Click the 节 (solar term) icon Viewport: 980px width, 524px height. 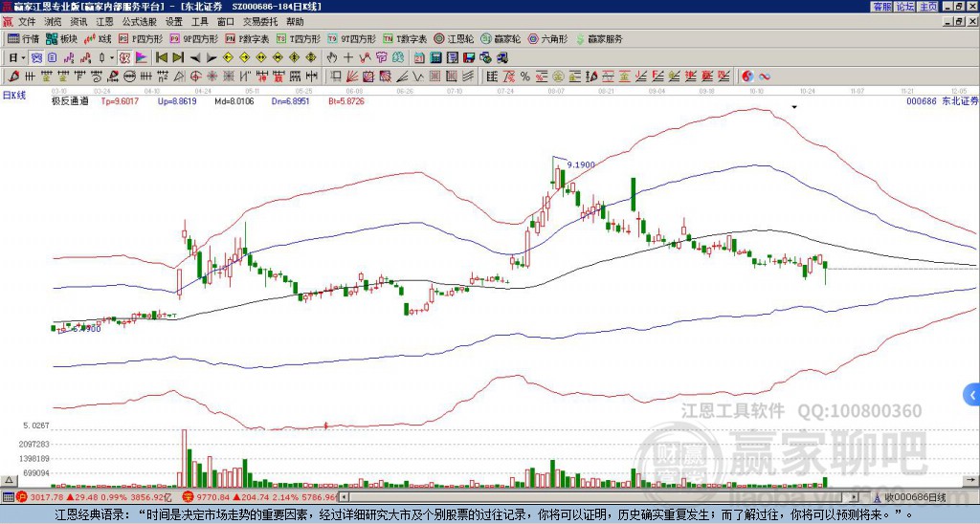click(x=381, y=58)
